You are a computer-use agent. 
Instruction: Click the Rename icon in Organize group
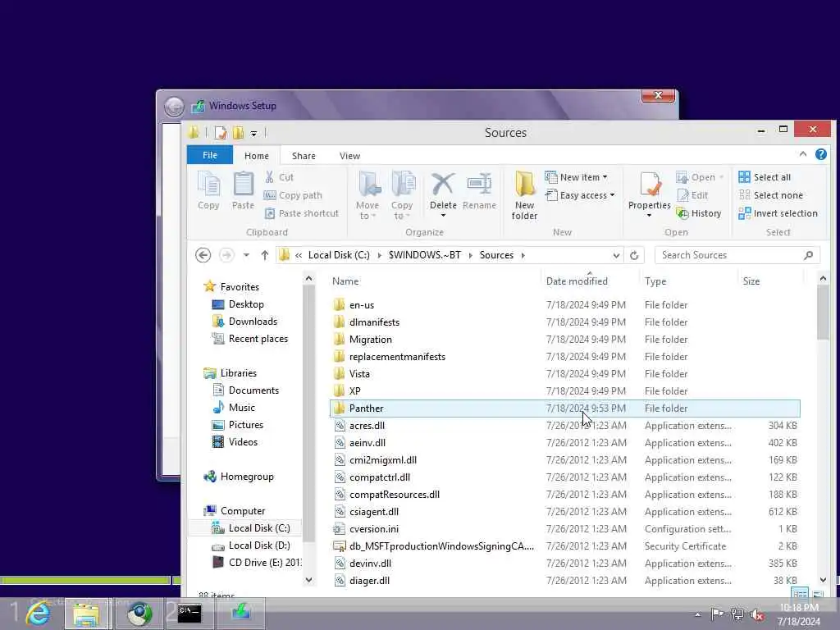click(479, 190)
